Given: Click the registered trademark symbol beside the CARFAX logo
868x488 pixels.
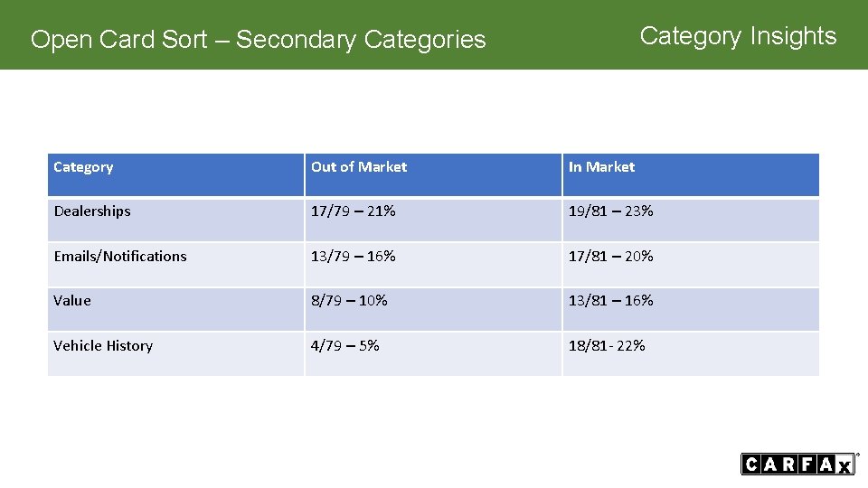Looking at the screenshot, I should pos(857,456).
